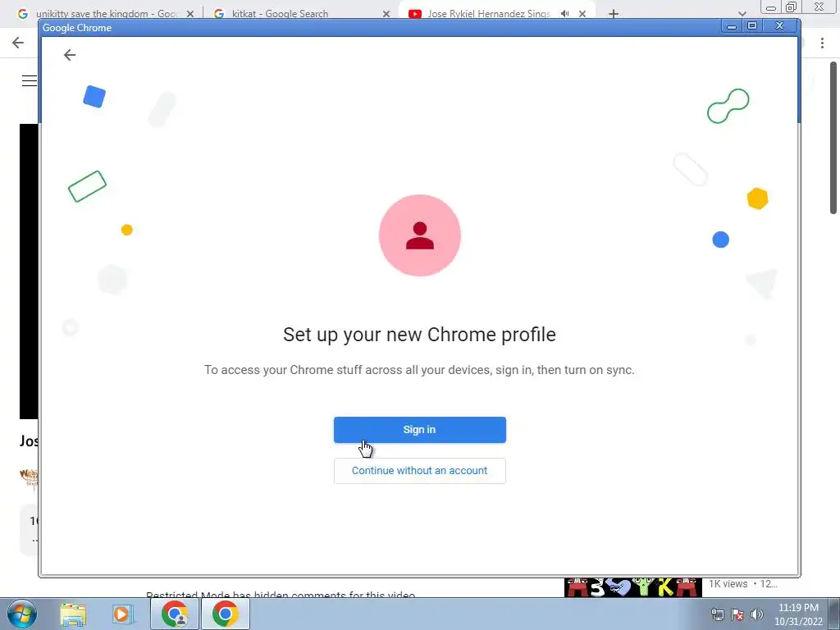Open Windows Explorer from the taskbar

pyautogui.click(x=73, y=614)
